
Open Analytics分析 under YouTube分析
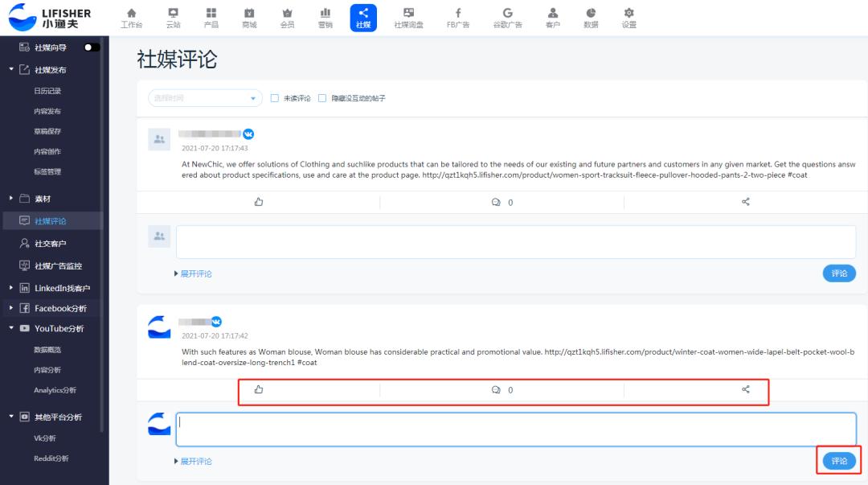click(x=55, y=390)
